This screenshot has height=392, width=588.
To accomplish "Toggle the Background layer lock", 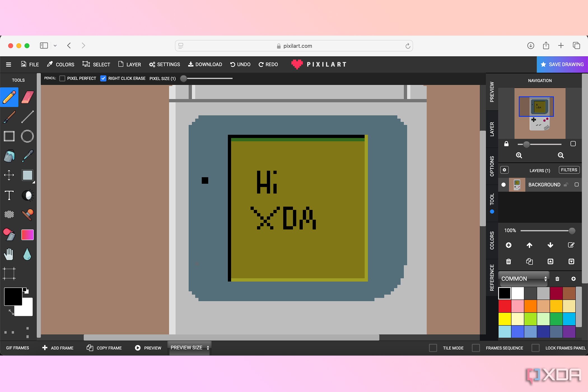I will tap(566, 185).
